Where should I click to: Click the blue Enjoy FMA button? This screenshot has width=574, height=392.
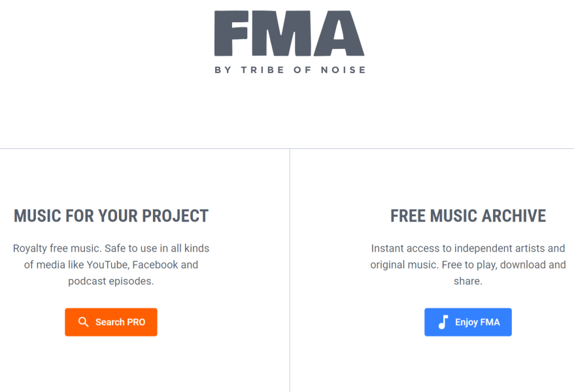tap(468, 322)
